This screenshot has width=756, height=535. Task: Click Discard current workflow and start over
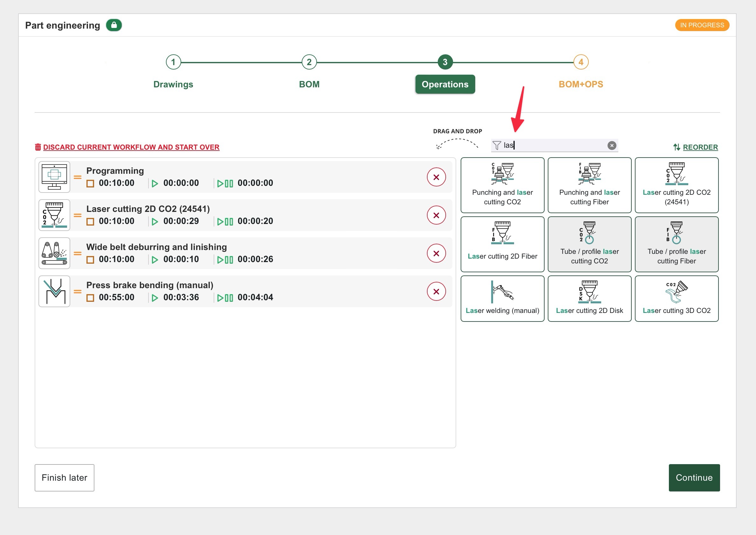tap(131, 147)
